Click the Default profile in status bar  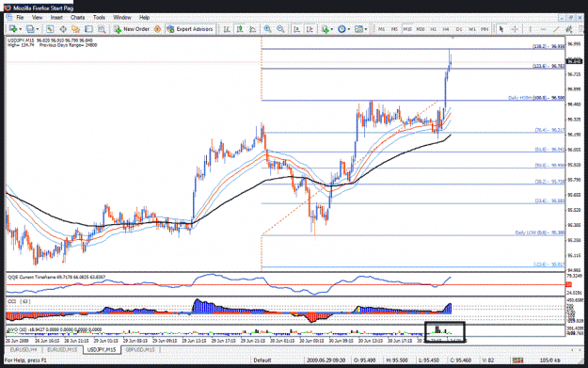[x=262, y=360]
